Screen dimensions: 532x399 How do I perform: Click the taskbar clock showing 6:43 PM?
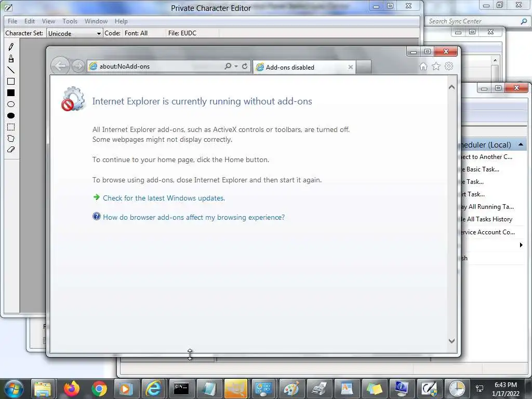pyautogui.click(x=506, y=389)
